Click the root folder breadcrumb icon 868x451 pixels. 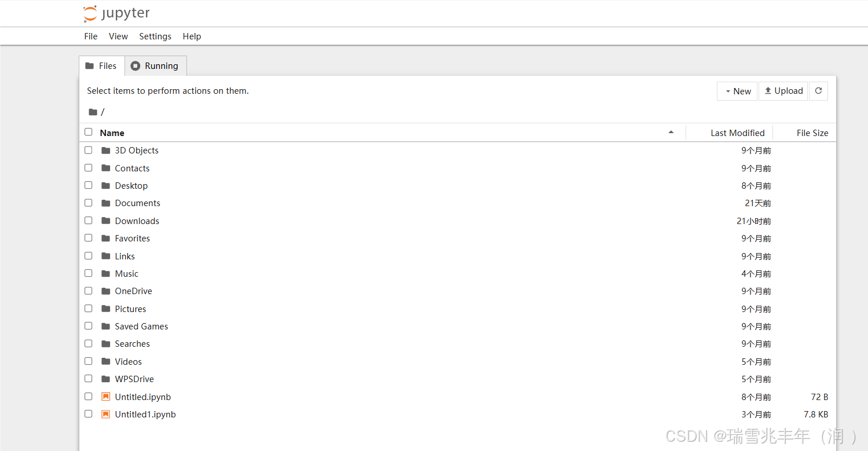pyautogui.click(x=93, y=112)
